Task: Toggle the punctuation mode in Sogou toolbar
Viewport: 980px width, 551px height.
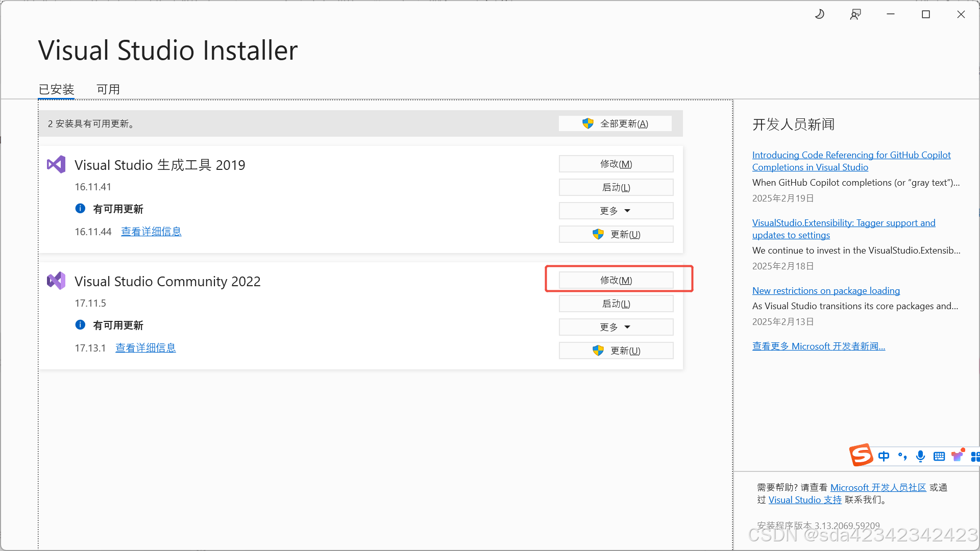Action: click(x=902, y=456)
